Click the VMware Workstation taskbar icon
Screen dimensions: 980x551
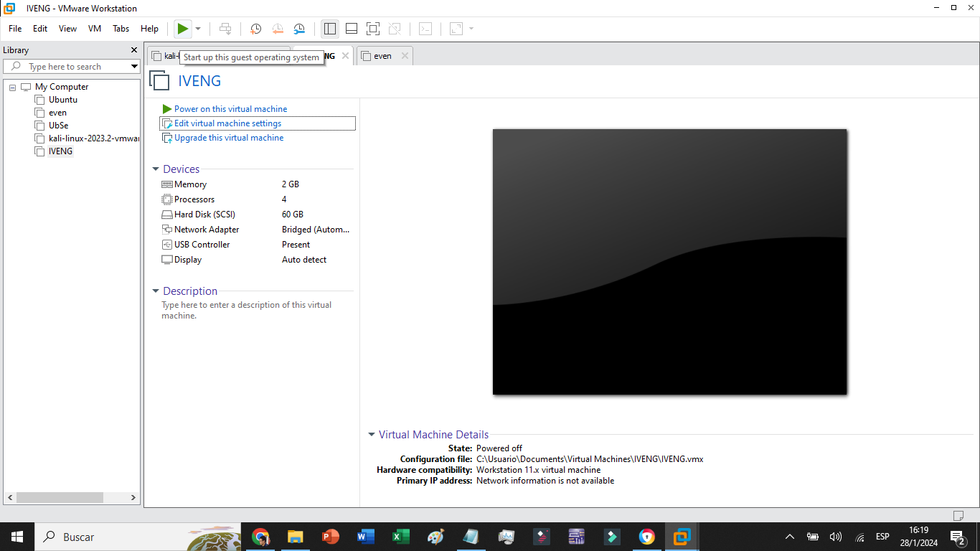(682, 537)
